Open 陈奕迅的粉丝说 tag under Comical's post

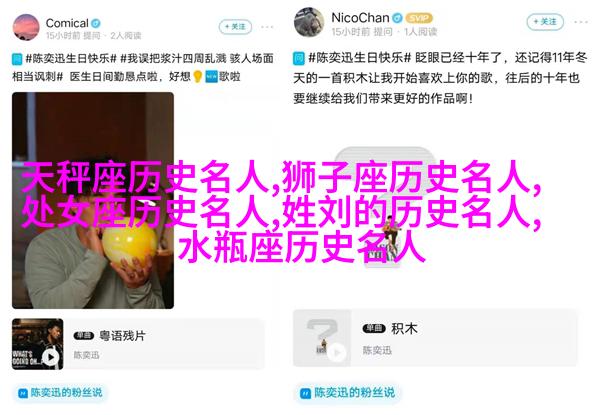[61, 392]
